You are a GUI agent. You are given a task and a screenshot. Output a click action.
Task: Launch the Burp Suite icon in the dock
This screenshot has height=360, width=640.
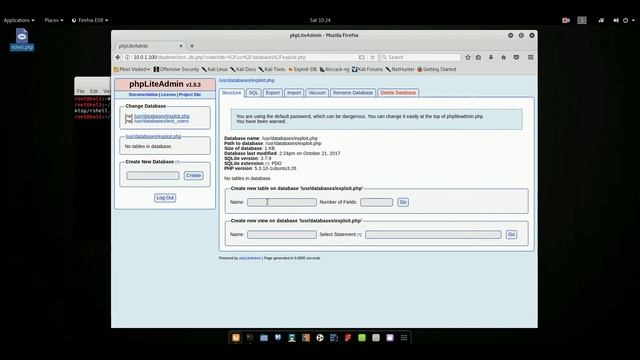306,338
